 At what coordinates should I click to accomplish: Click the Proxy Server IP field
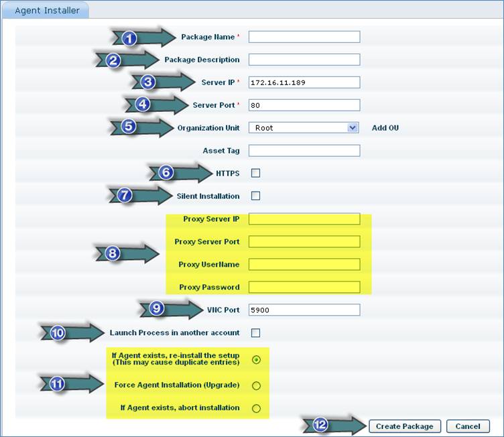pyautogui.click(x=304, y=219)
